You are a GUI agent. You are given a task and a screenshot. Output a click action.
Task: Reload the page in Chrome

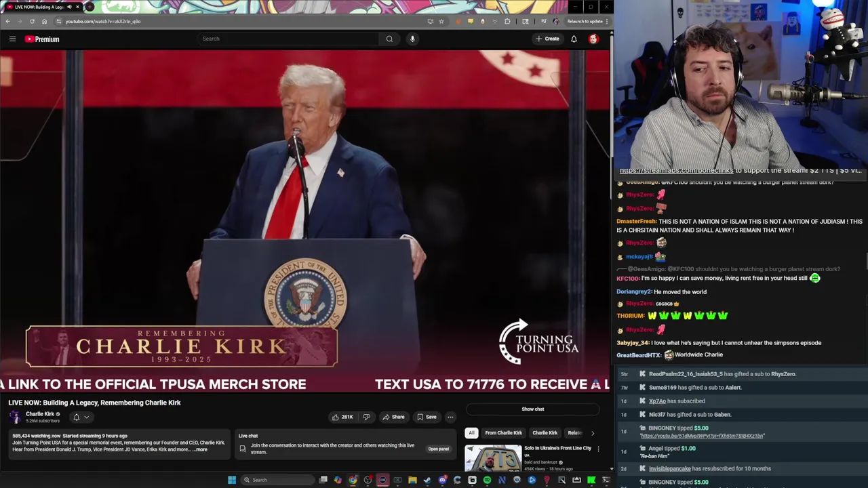pos(32,21)
